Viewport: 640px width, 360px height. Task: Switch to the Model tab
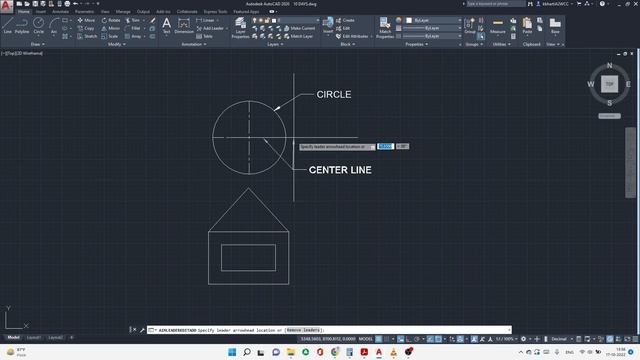[x=13, y=338]
